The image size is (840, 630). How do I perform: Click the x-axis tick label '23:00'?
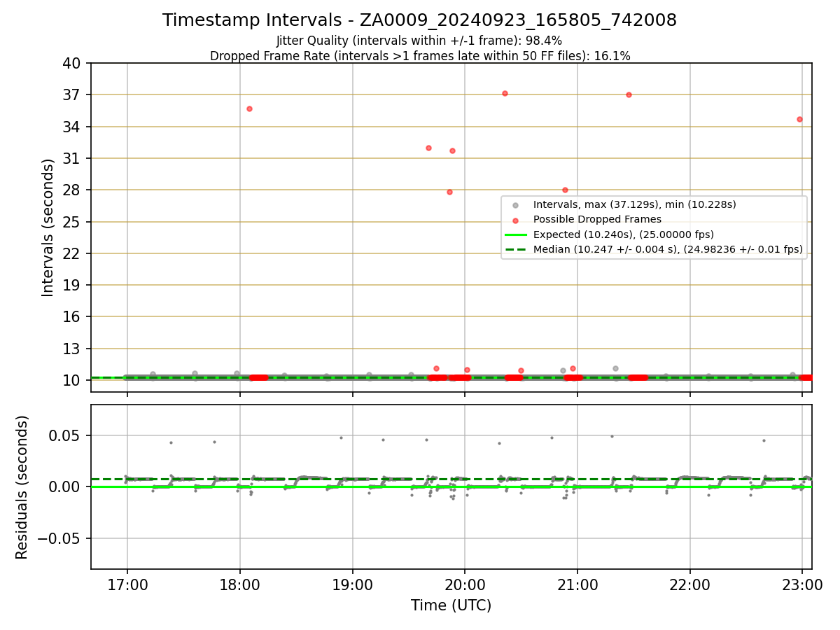802,584
